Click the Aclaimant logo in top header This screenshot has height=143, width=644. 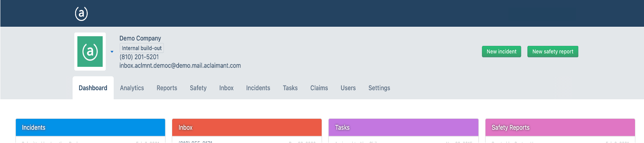point(81,14)
